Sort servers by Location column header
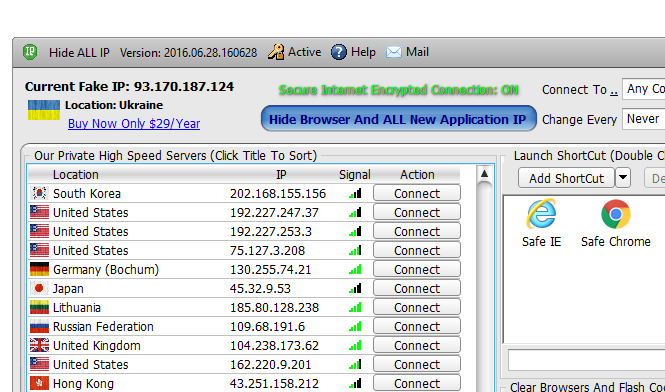This screenshot has width=665, height=392. tap(75, 175)
